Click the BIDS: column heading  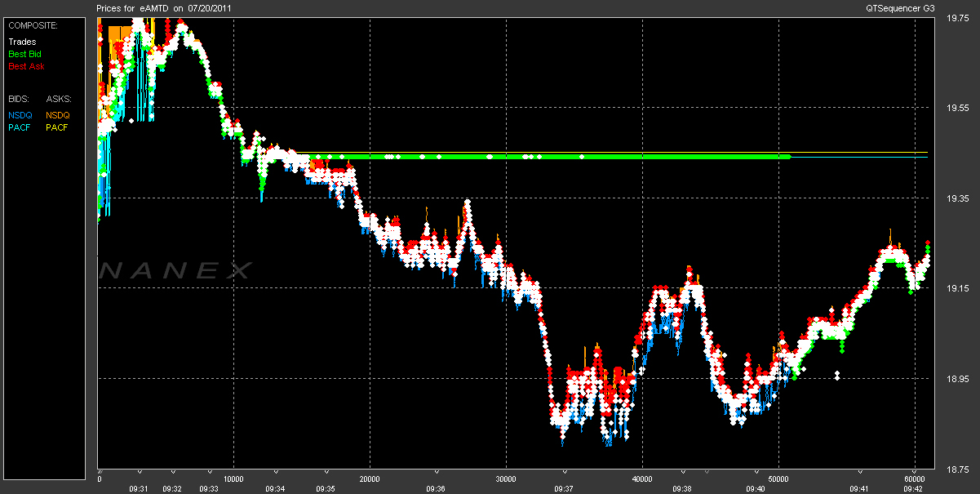pyautogui.click(x=19, y=99)
